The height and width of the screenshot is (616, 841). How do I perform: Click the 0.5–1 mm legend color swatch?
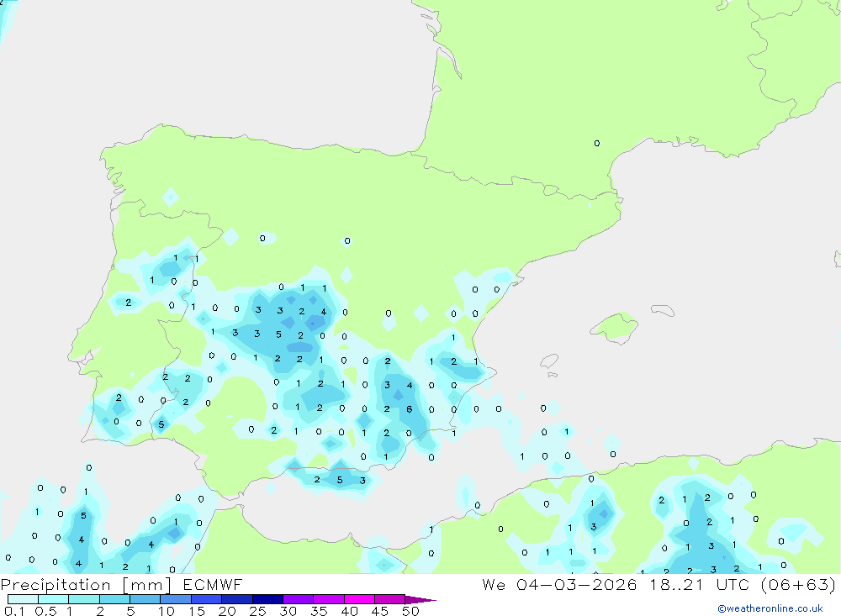click(x=53, y=599)
